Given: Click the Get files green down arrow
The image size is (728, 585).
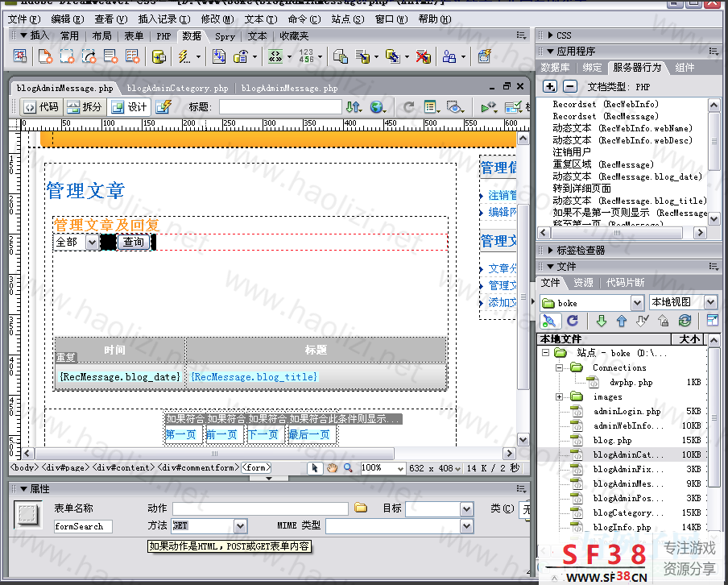Looking at the screenshot, I should (x=602, y=321).
